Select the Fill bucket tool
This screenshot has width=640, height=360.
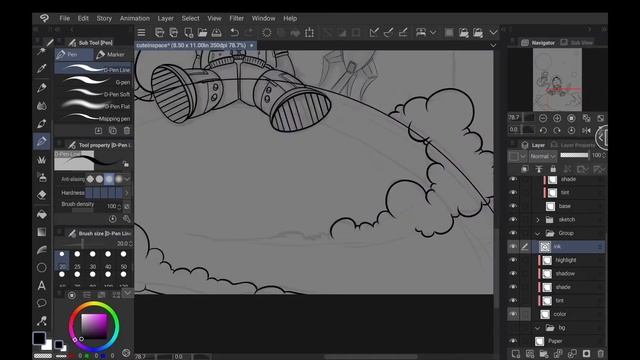[42, 213]
